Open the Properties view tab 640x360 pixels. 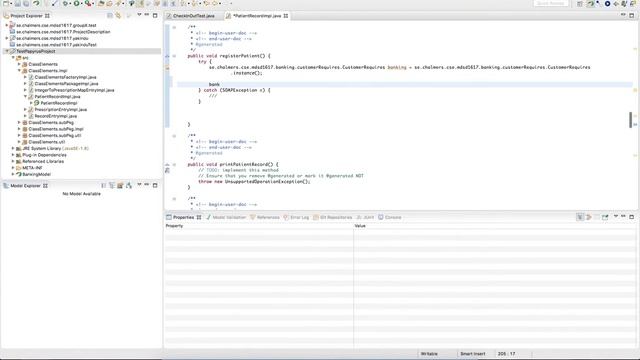click(x=183, y=217)
